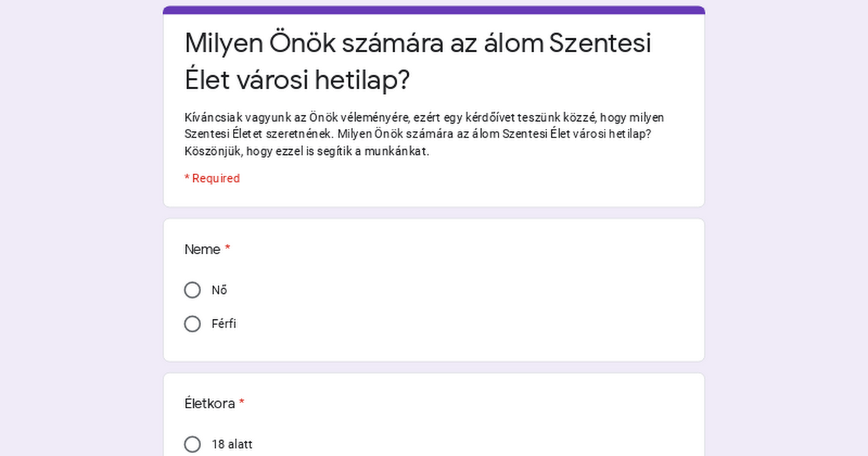Choose the 18 alatt age option
The width and height of the screenshot is (868, 456).
pos(192,444)
